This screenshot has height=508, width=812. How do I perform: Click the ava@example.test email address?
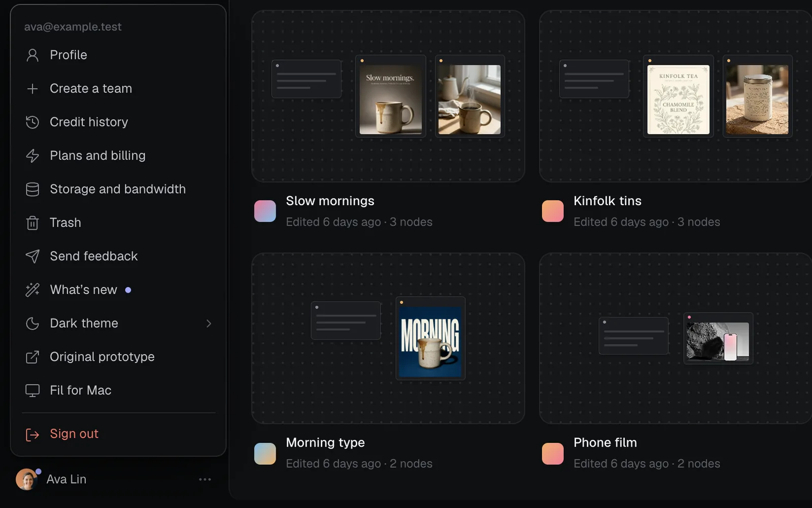pyautogui.click(x=73, y=26)
